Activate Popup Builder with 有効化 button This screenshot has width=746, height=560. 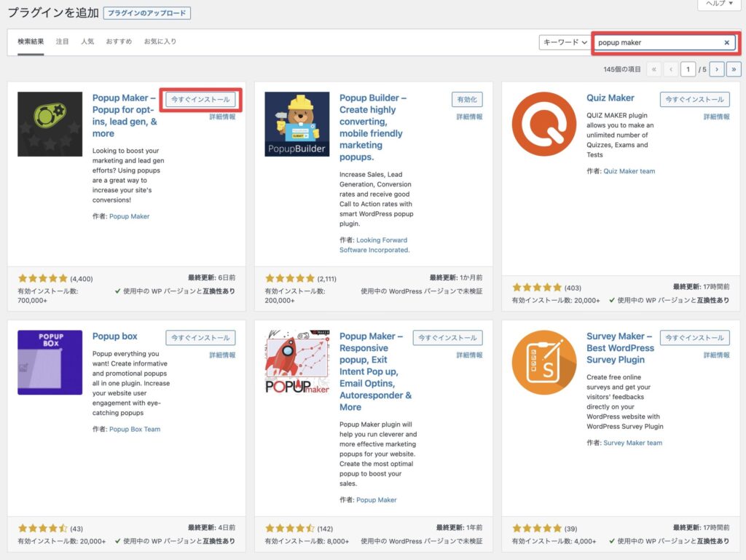pos(467,99)
